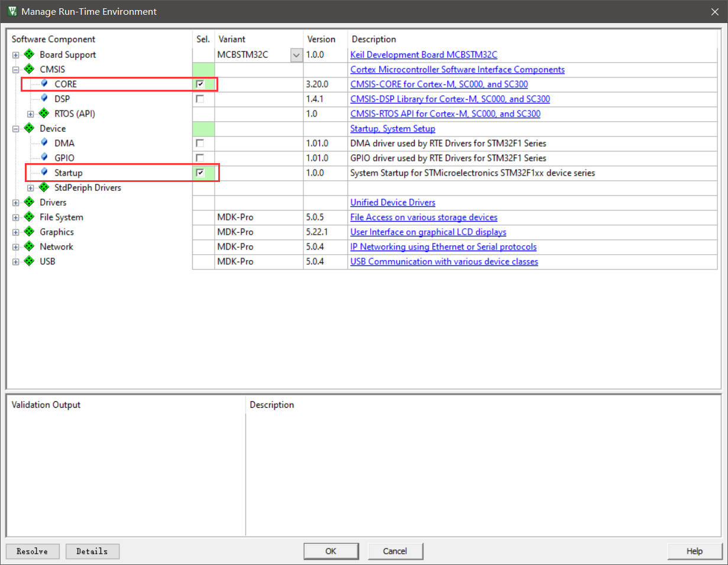Click the Device green diamond icon
728x565 pixels.
tap(29, 128)
